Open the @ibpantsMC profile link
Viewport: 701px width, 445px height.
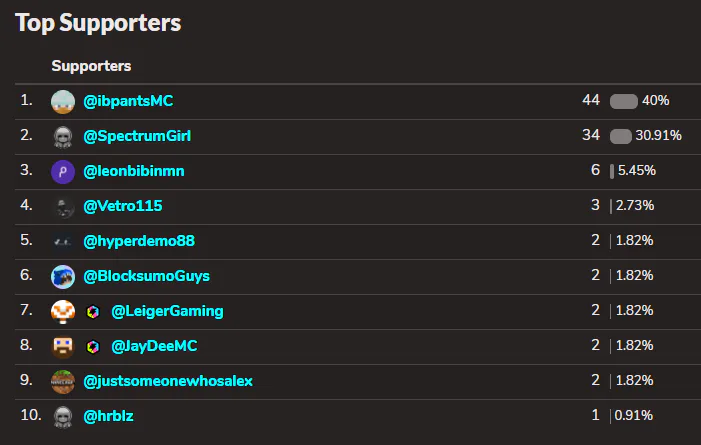pos(129,101)
